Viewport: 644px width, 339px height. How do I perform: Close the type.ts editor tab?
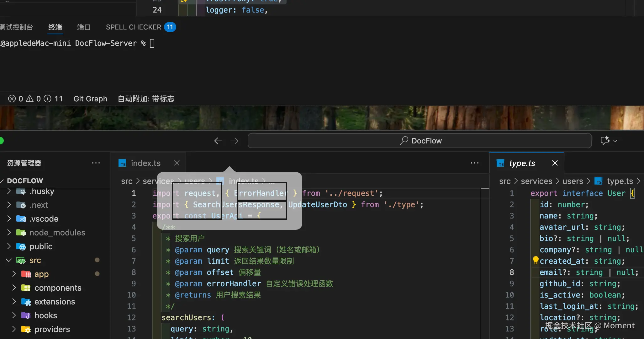pos(555,163)
